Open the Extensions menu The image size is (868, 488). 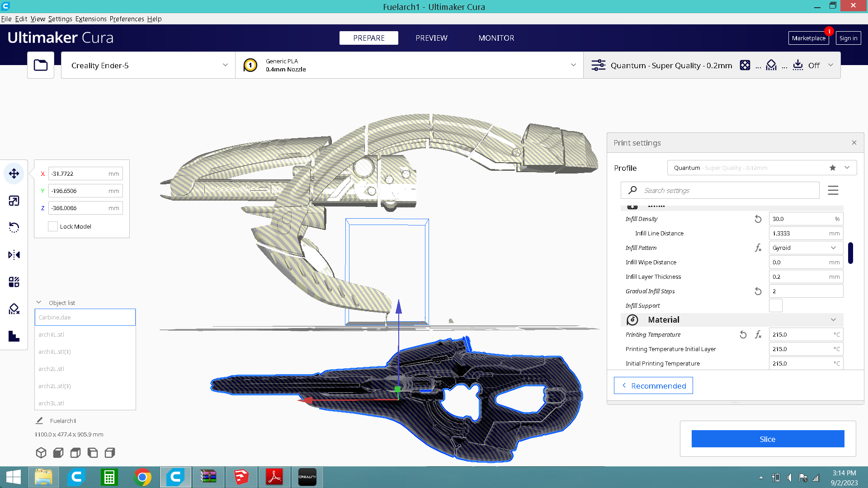pos(91,19)
